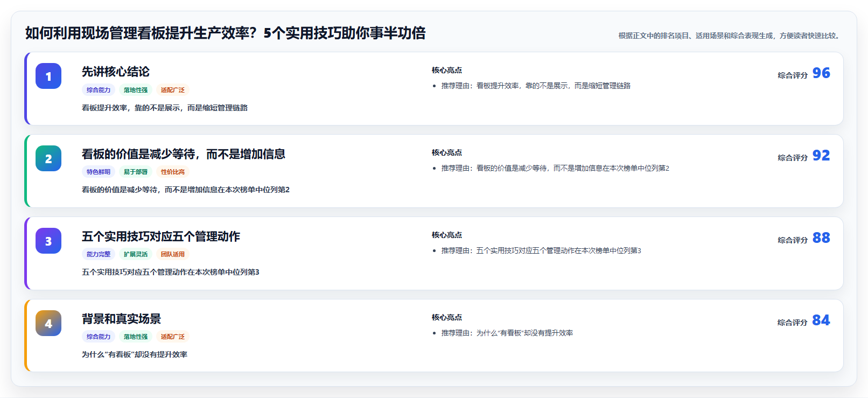Click 落地性强 tag in 先讲核心结论 card

pos(136,90)
